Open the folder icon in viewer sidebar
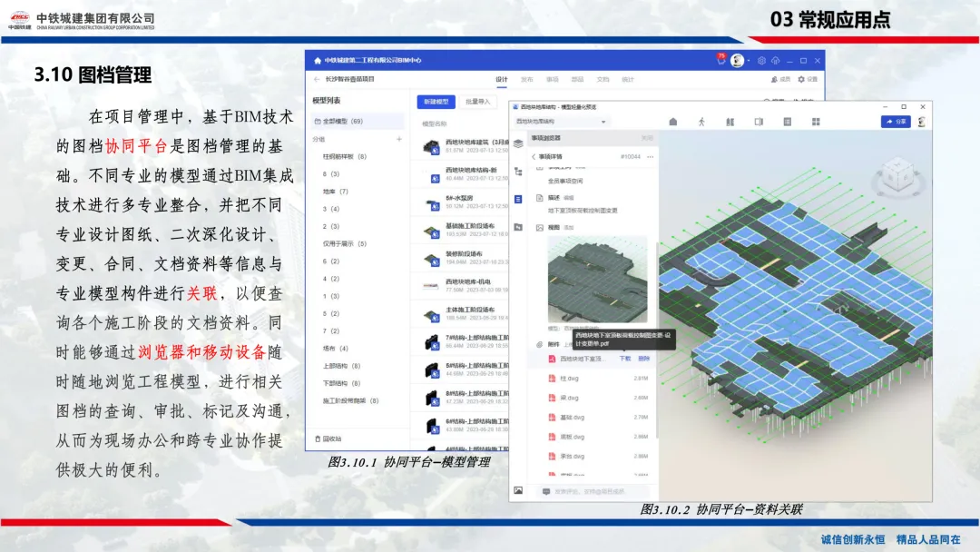Screen dimensions: 980x552 pos(518,228)
